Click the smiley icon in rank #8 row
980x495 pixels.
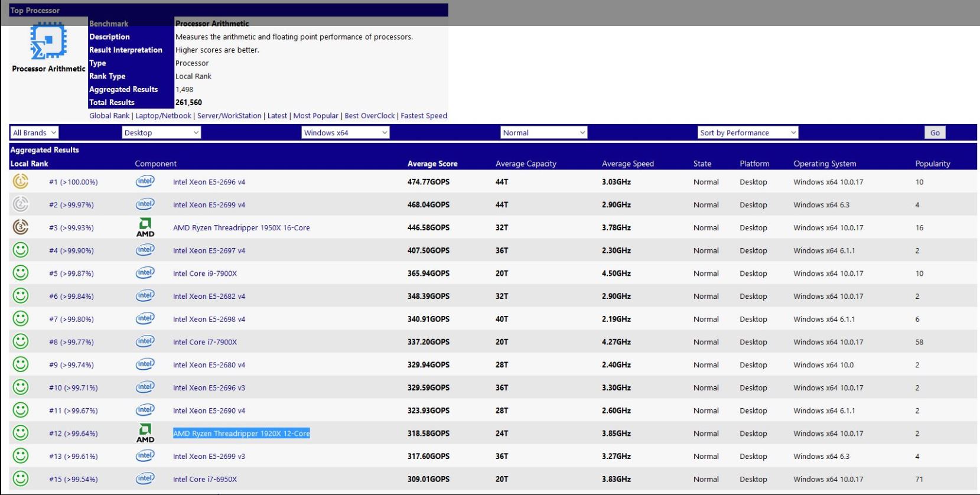[20, 341]
